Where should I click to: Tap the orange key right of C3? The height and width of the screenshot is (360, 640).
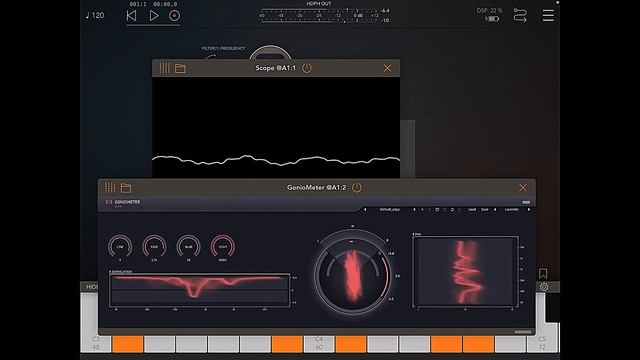tap(128, 344)
